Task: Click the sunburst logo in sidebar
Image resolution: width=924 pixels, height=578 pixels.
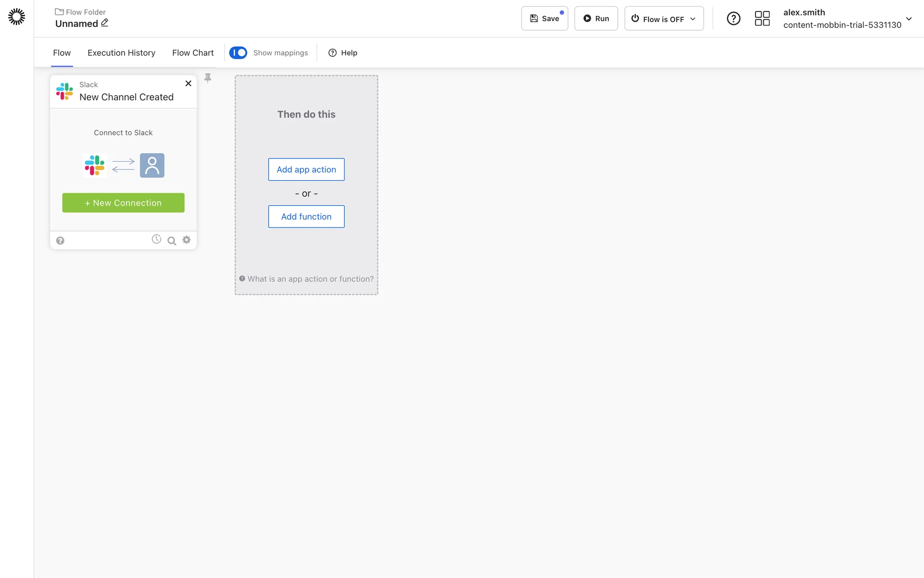Action: click(x=17, y=17)
